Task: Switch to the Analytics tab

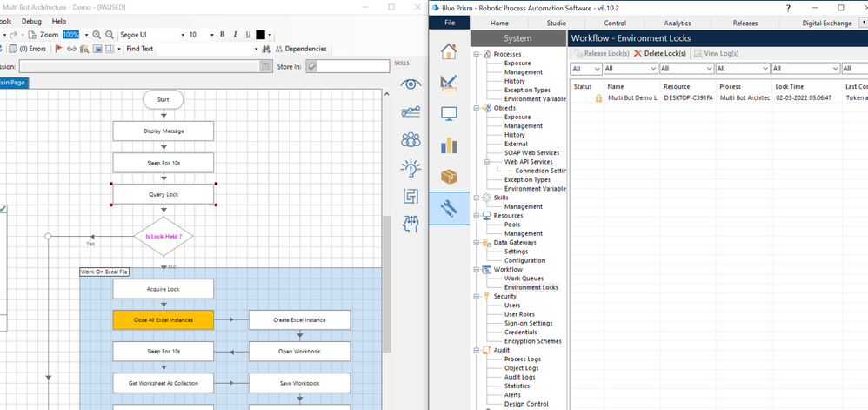Action: pyautogui.click(x=678, y=23)
